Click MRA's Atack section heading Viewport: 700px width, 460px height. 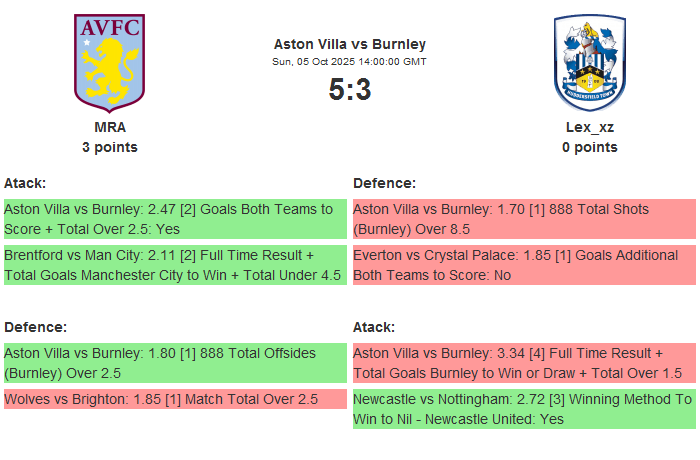click(x=25, y=183)
